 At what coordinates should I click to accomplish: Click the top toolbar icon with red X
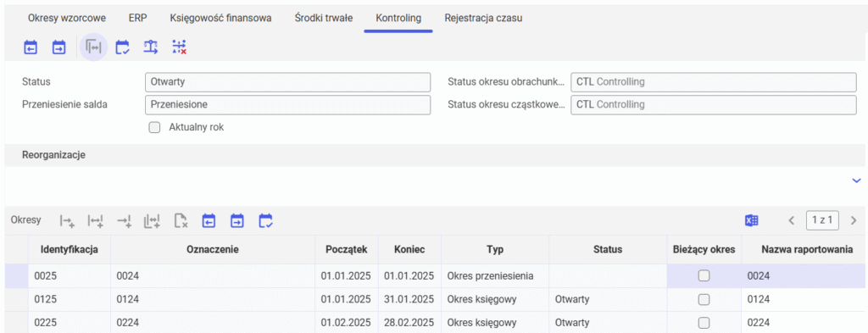pyautogui.click(x=180, y=47)
